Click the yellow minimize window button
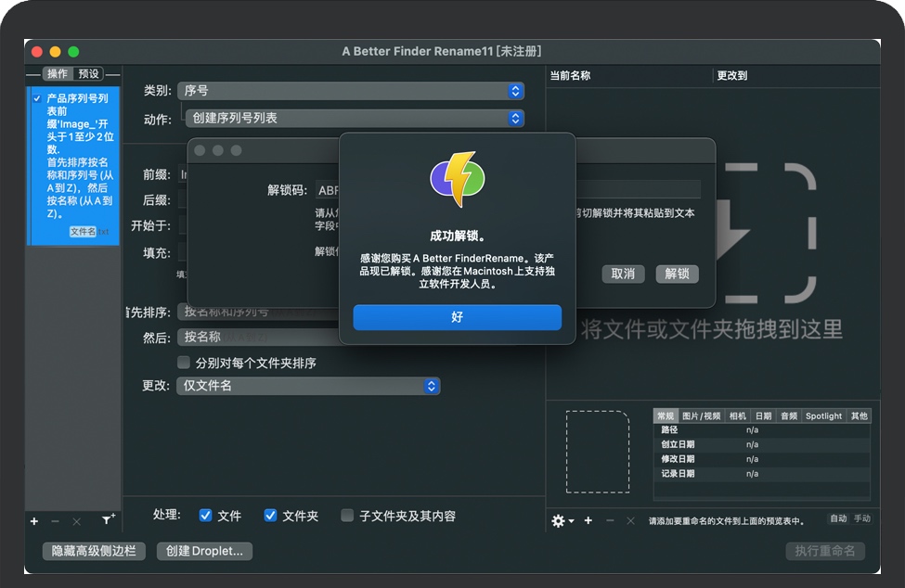905x588 pixels. 56,52
